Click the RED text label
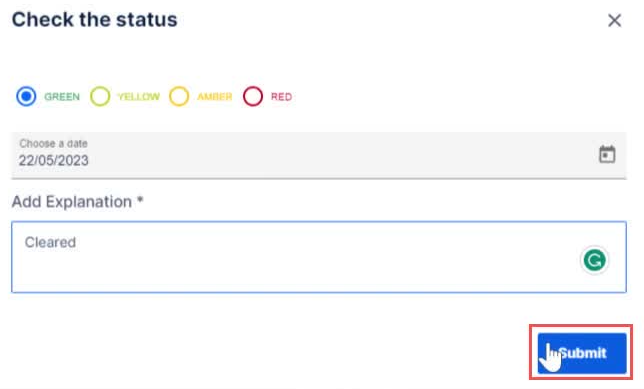This screenshot has width=644, height=389. pos(281,97)
